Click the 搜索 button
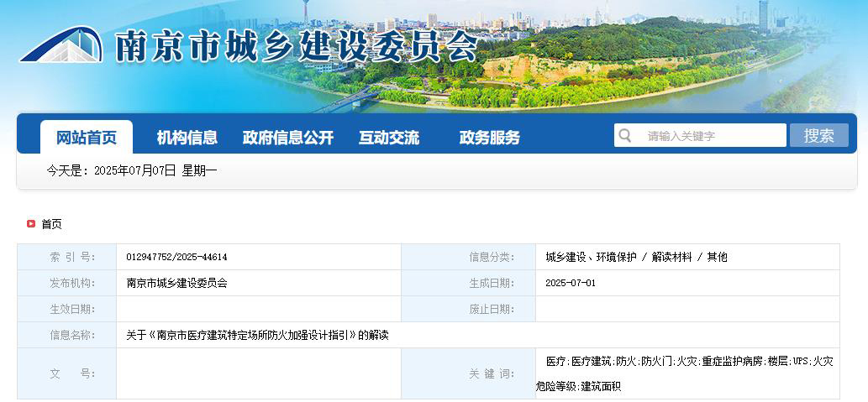868x402 pixels. 818,135
